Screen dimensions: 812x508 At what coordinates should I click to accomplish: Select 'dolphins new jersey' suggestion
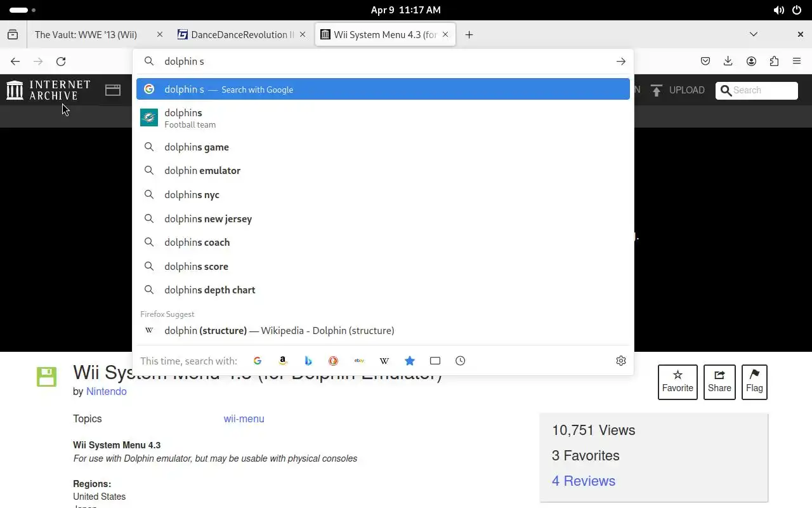(x=383, y=218)
